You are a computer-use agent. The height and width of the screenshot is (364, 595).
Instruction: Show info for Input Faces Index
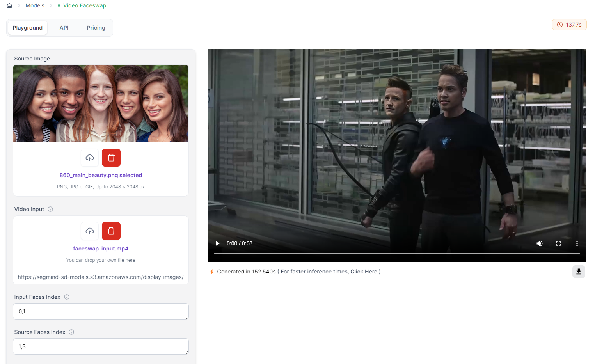click(67, 297)
